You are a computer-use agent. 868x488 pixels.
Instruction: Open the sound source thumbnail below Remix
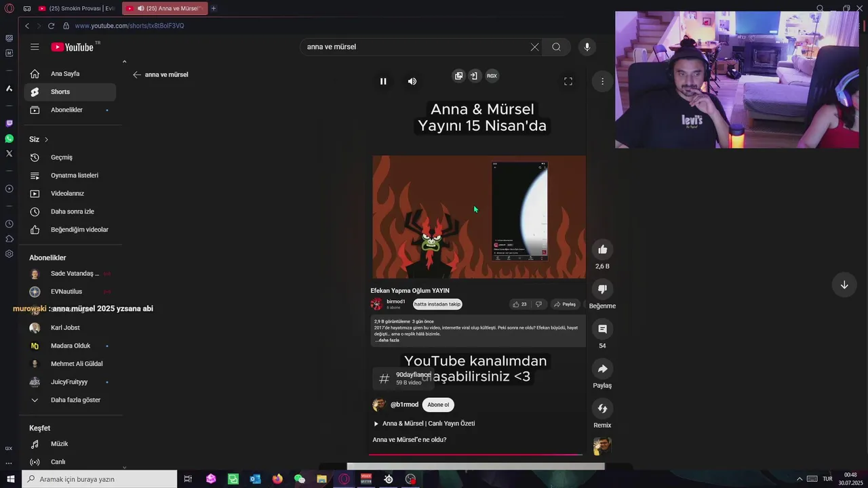coord(602,445)
